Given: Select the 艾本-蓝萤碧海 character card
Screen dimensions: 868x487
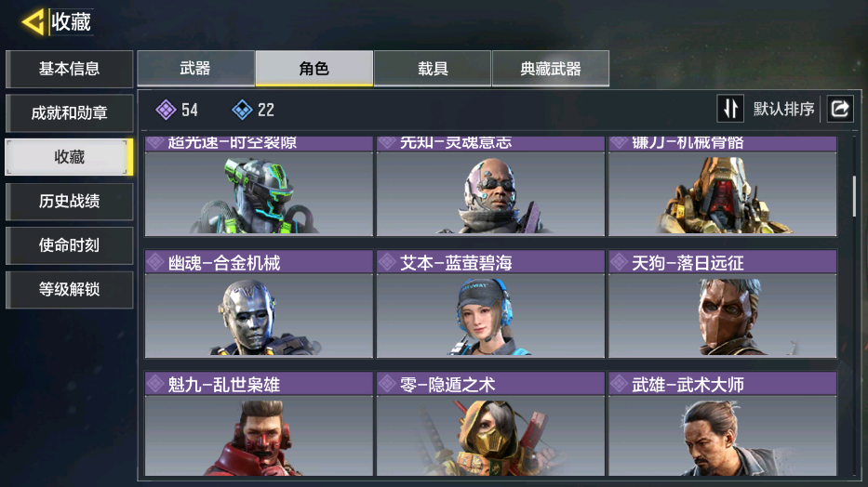Looking at the screenshot, I should pos(490,304).
